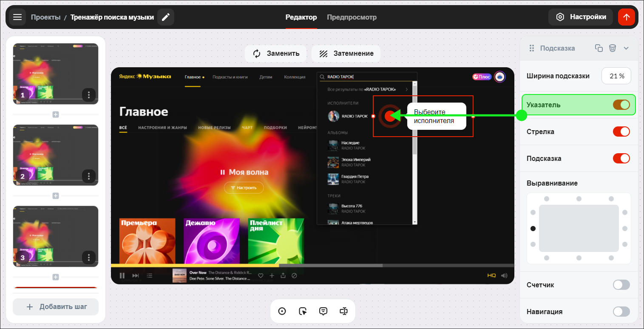Click the Затемнение button
Viewport: 644px width, 329px height.
(346, 54)
